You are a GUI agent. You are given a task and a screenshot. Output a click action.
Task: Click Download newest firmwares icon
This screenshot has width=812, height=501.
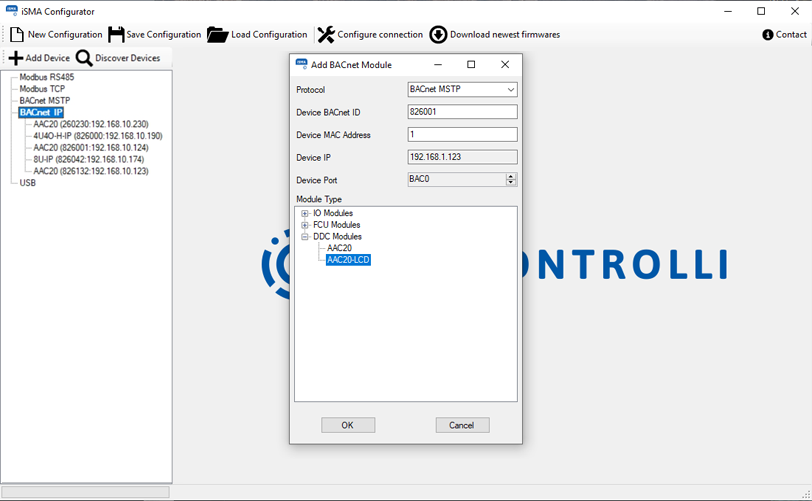[x=438, y=35]
